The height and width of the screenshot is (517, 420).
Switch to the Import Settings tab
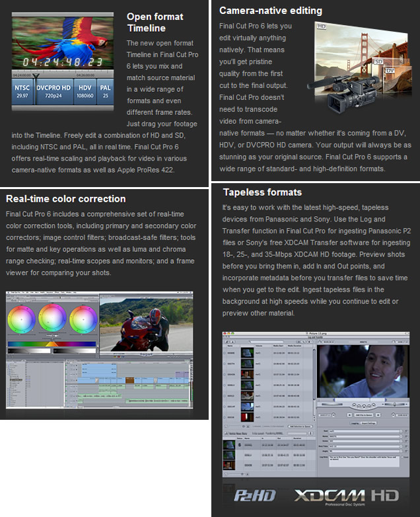368,423
